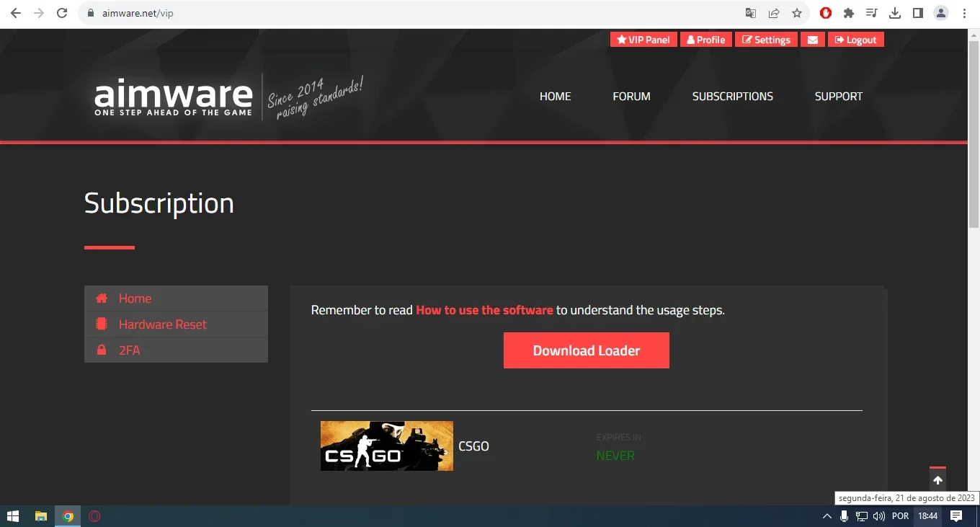Viewport: 980px width, 527px height.
Task: Select Home in the sidebar menu
Action: tap(176, 298)
